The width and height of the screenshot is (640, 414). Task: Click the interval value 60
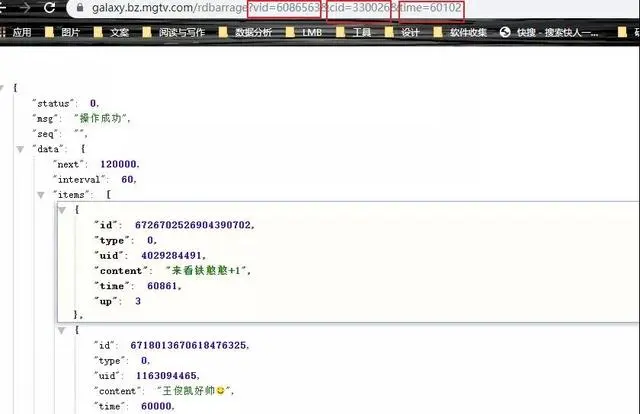coord(127,179)
